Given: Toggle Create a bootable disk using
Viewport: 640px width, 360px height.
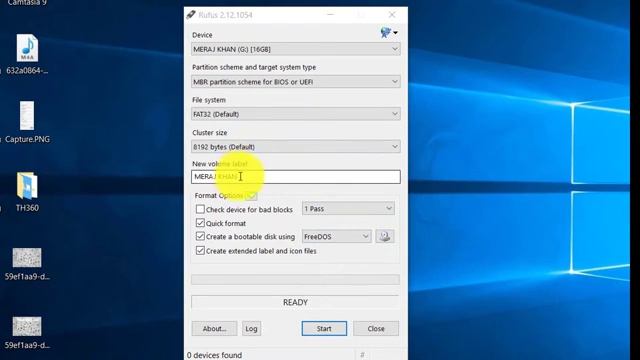Looking at the screenshot, I should pyautogui.click(x=200, y=236).
